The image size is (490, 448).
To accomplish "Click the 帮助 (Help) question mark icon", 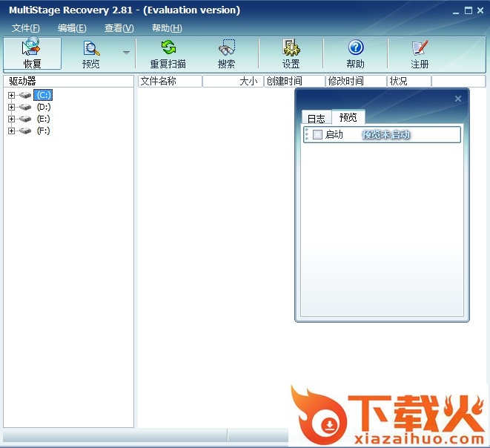I will click(355, 53).
